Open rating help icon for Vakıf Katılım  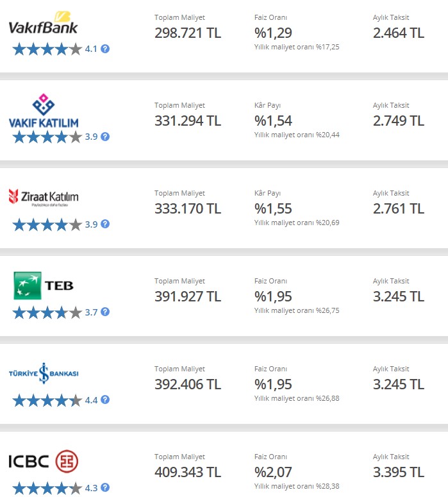click(105, 137)
